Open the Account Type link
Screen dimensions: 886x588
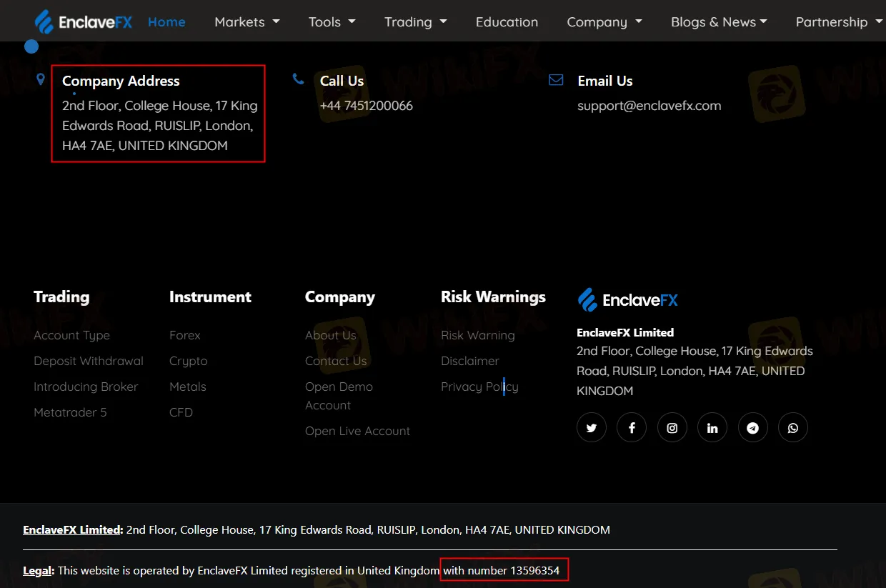[71, 336]
